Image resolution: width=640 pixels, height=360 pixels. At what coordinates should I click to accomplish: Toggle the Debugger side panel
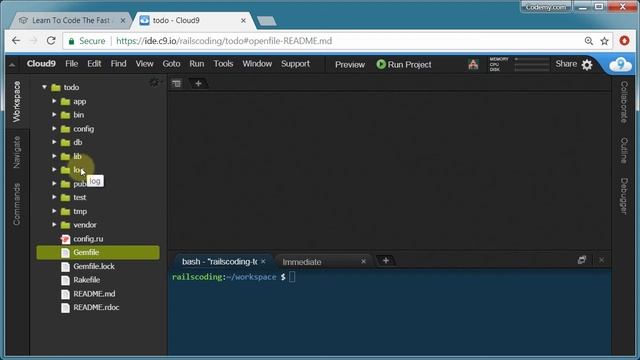(624, 196)
